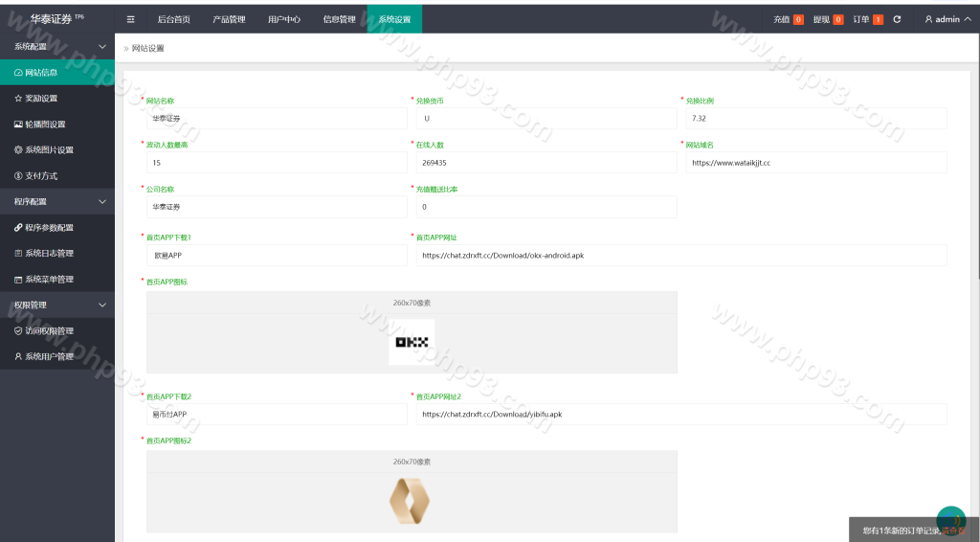Open 访问权限管理 in the sidebar
Viewport: 980px width, 542px height.
[49, 331]
